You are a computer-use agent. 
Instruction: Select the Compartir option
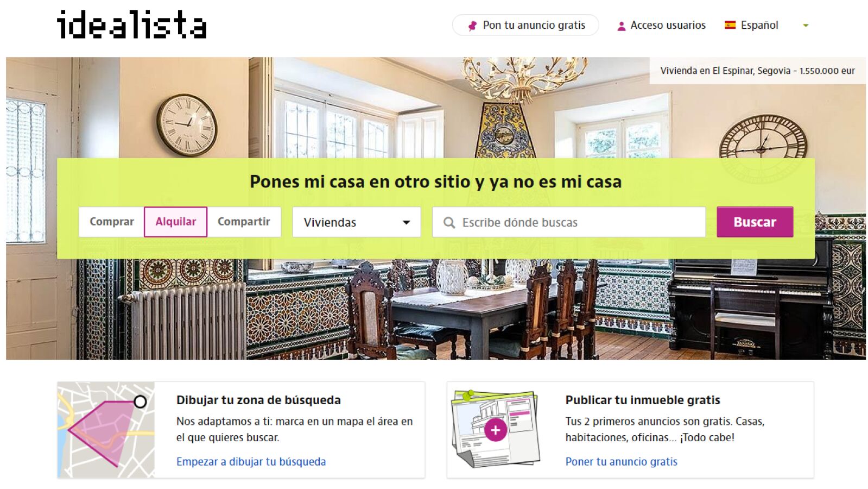244,222
